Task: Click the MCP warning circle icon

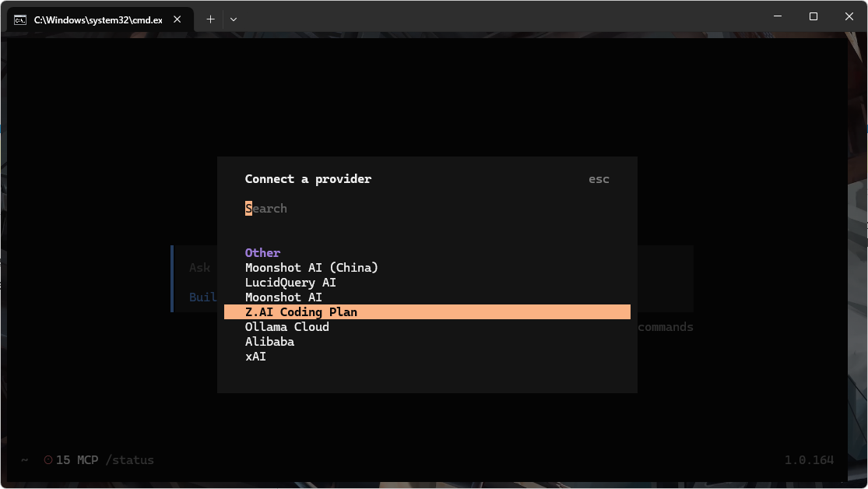Action: 48,459
